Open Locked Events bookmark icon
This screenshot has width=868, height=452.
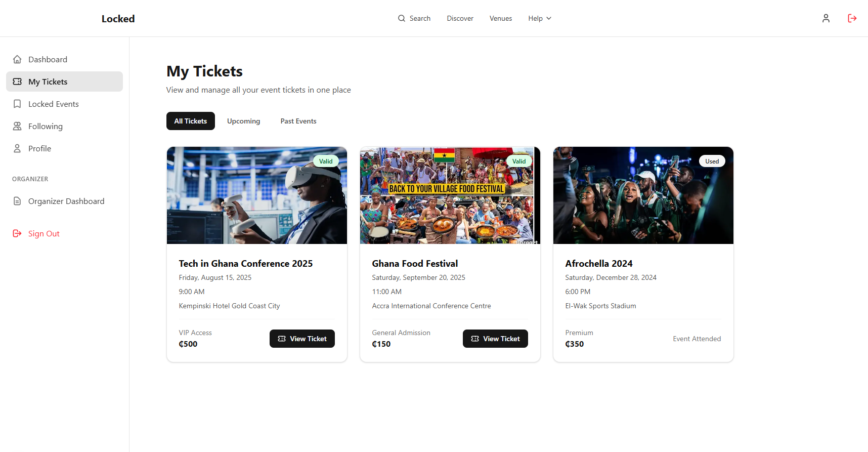(x=17, y=104)
